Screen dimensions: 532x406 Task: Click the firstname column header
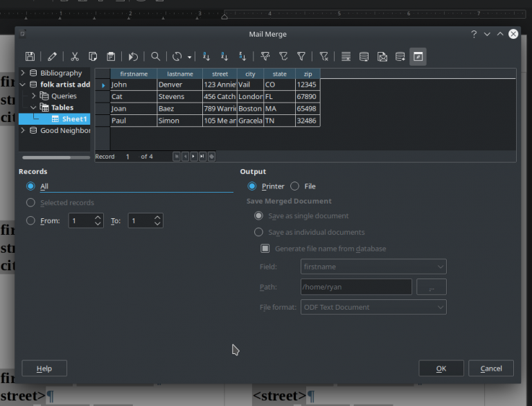click(134, 73)
